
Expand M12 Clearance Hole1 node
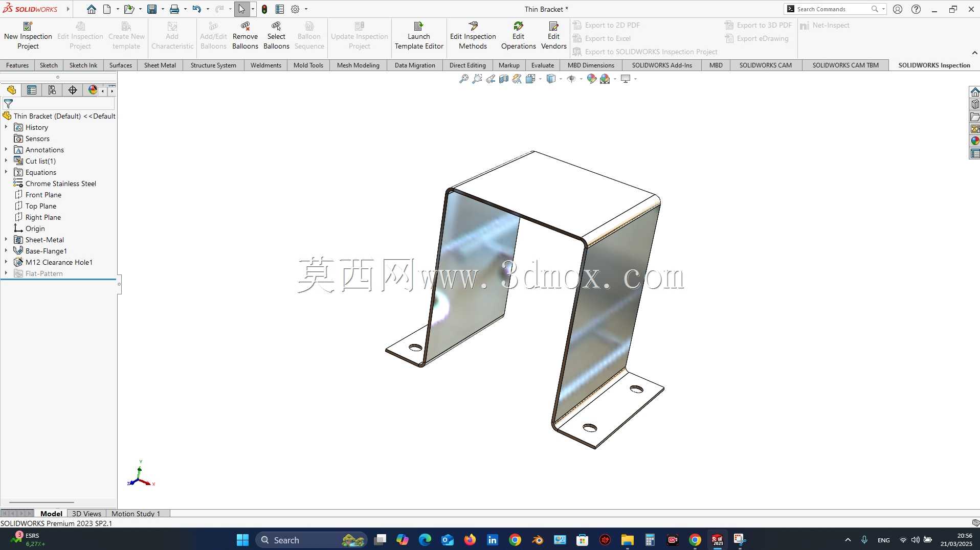pyautogui.click(x=6, y=262)
